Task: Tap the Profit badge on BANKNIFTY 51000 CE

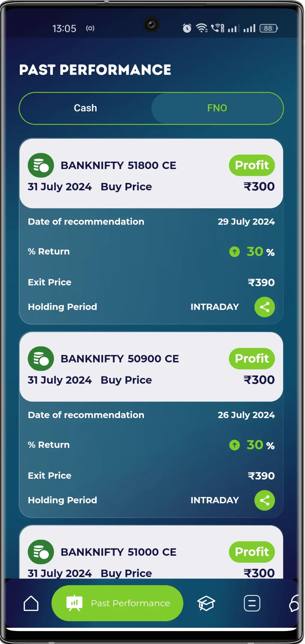Action: [252, 552]
